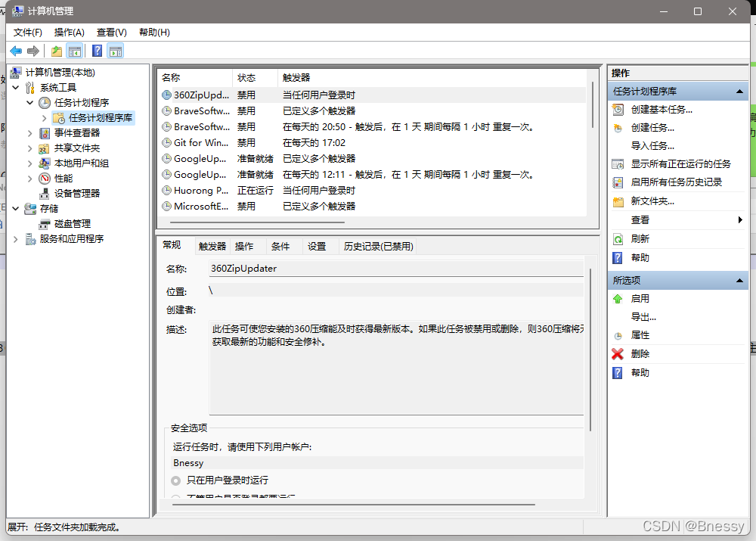
Task: Click the 系统工具 tools icon
Action: coord(30,87)
